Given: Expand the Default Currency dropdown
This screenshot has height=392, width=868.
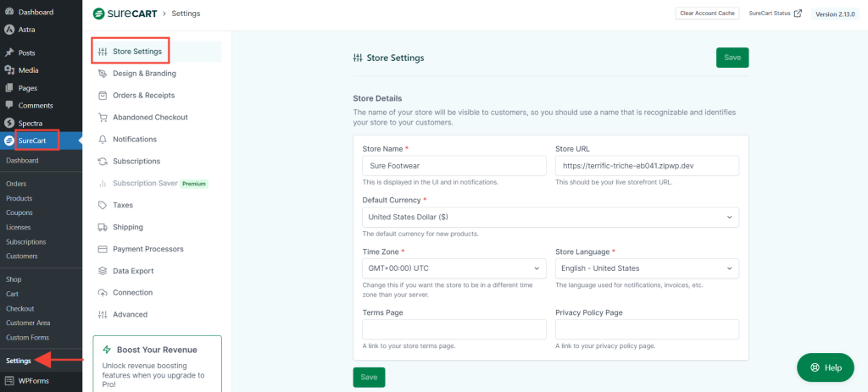Looking at the screenshot, I should click(x=550, y=218).
